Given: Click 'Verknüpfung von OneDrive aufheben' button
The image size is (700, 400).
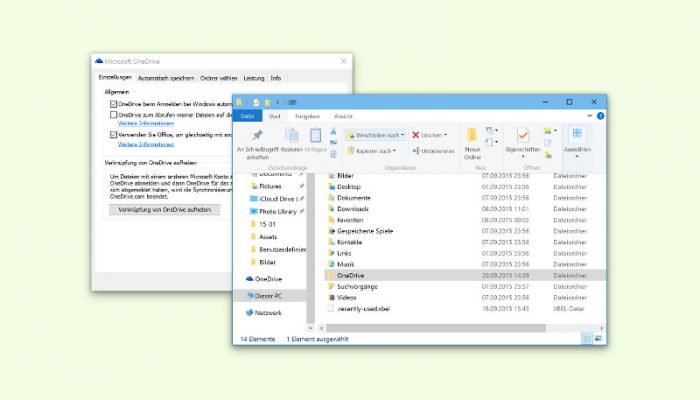Looking at the screenshot, I should 165,209.
